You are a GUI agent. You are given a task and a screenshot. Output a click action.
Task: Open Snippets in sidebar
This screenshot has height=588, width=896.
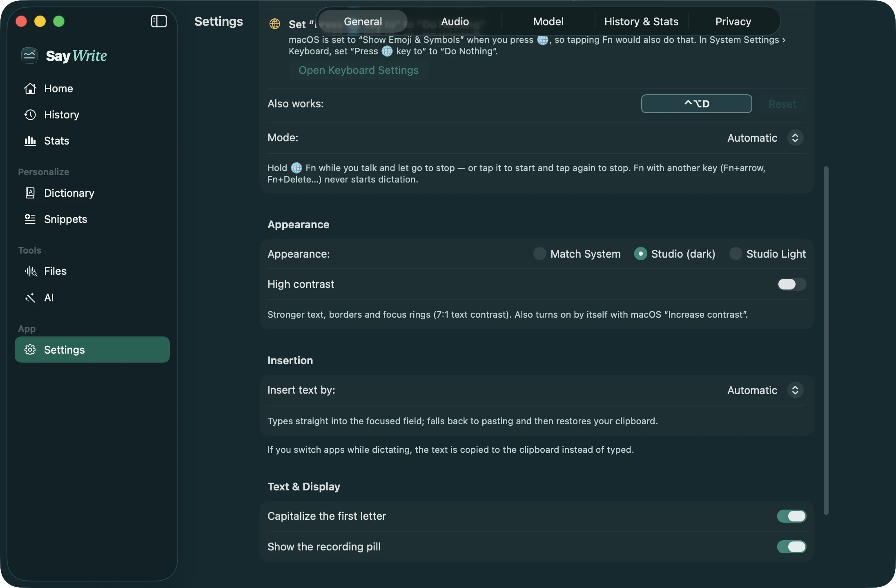(x=92, y=219)
